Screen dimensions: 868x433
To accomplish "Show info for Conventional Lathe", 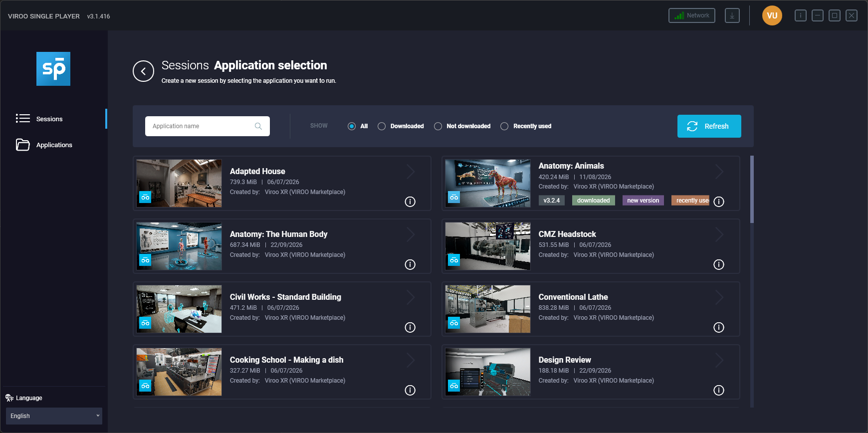I will click(719, 327).
